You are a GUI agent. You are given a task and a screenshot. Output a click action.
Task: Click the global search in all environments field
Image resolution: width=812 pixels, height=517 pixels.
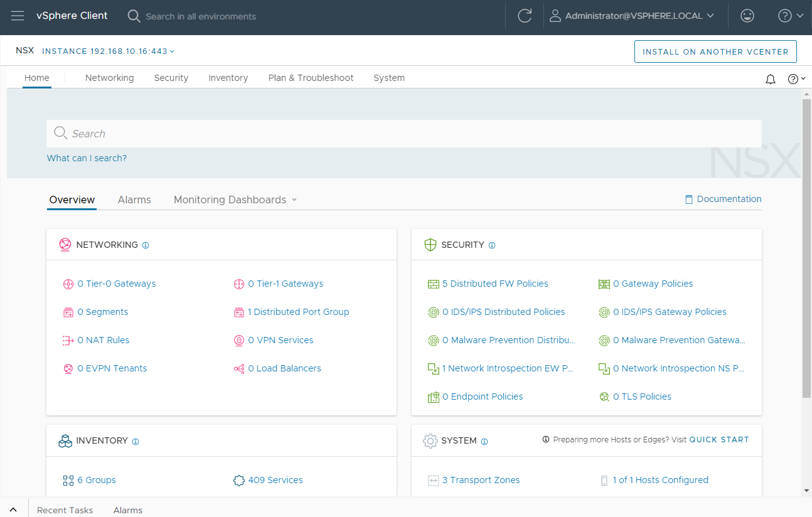click(x=201, y=16)
